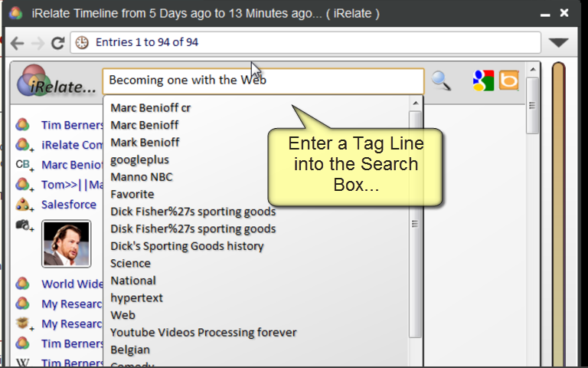Click the suggestion list scrollbar thumb

click(415, 224)
